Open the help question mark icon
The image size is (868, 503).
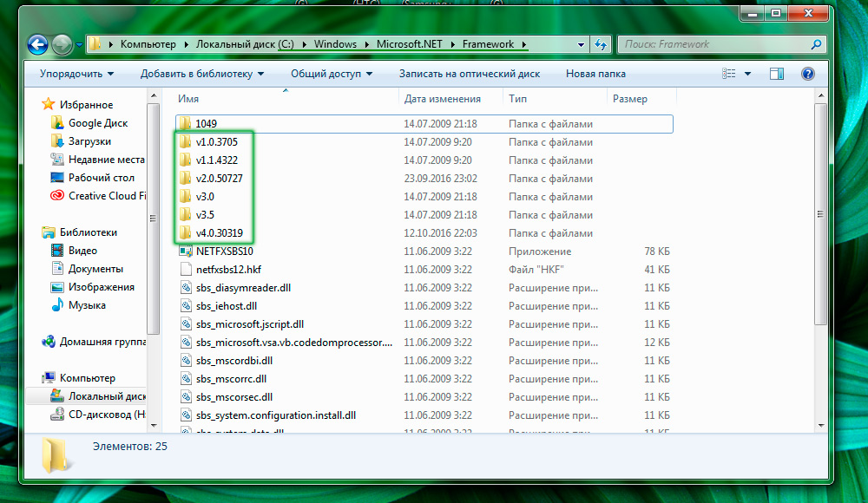(807, 75)
